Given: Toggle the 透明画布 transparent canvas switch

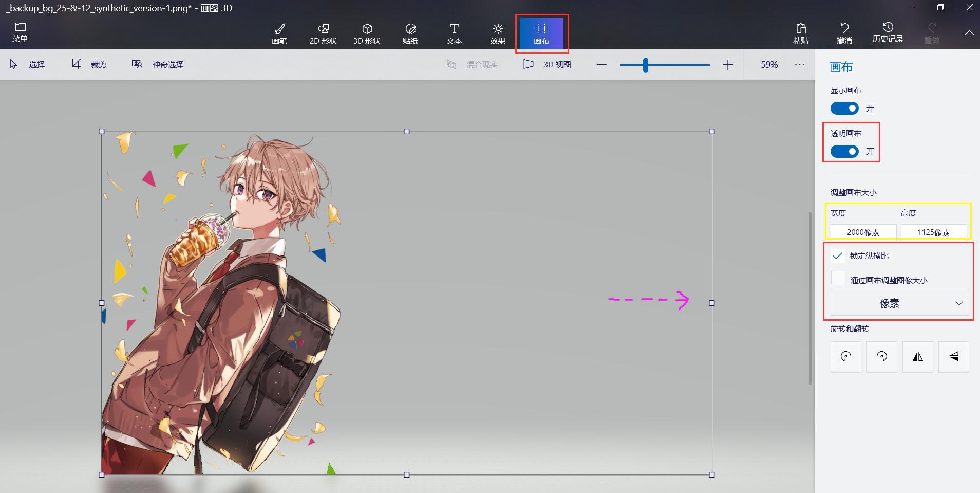Looking at the screenshot, I should click(844, 152).
